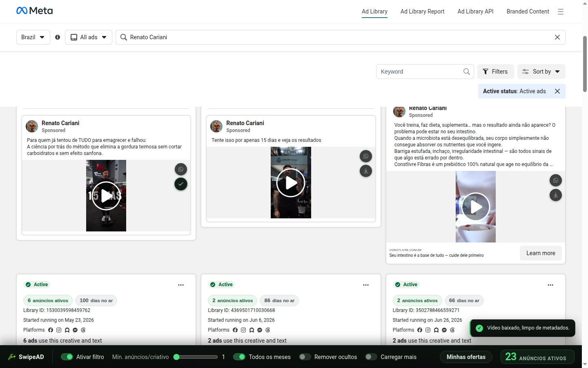Click the Keyword field magnifier icon
This screenshot has width=588, height=368.
(x=467, y=72)
